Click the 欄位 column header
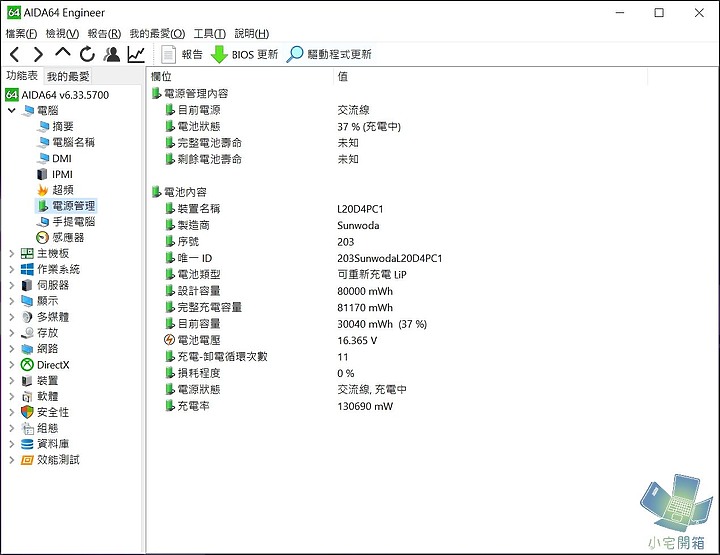Viewport: 720px width, 555px height. pos(242,76)
